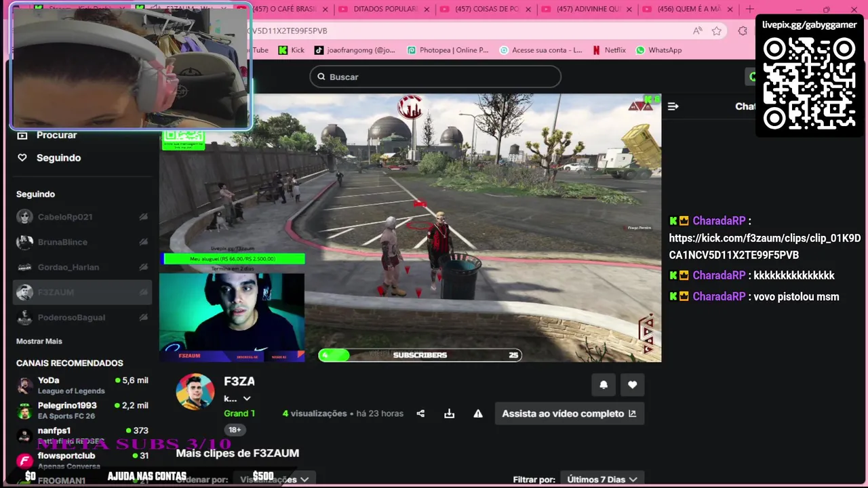Collapse the chat panel with arrow icon
The image size is (868, 488).
coord(673,106)
